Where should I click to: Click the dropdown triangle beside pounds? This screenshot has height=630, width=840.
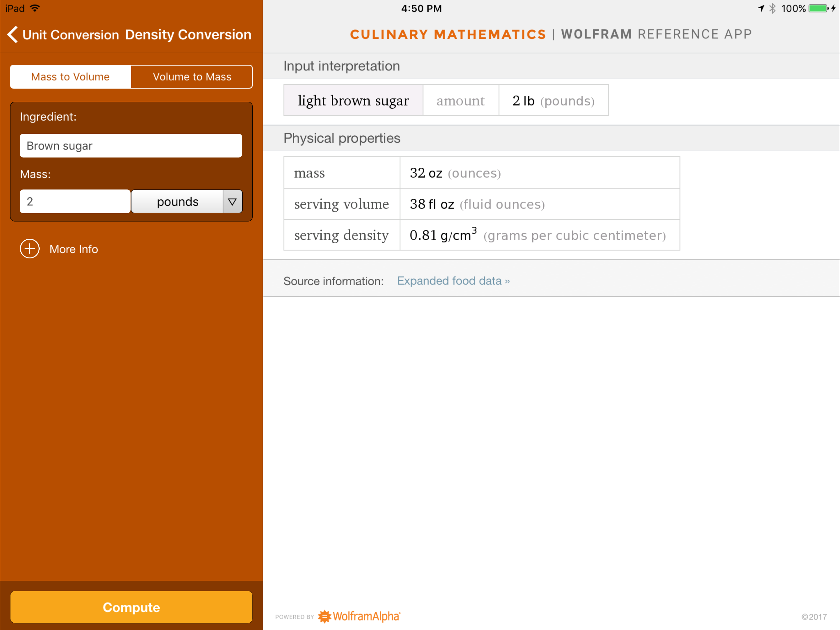tap(232, 201)
